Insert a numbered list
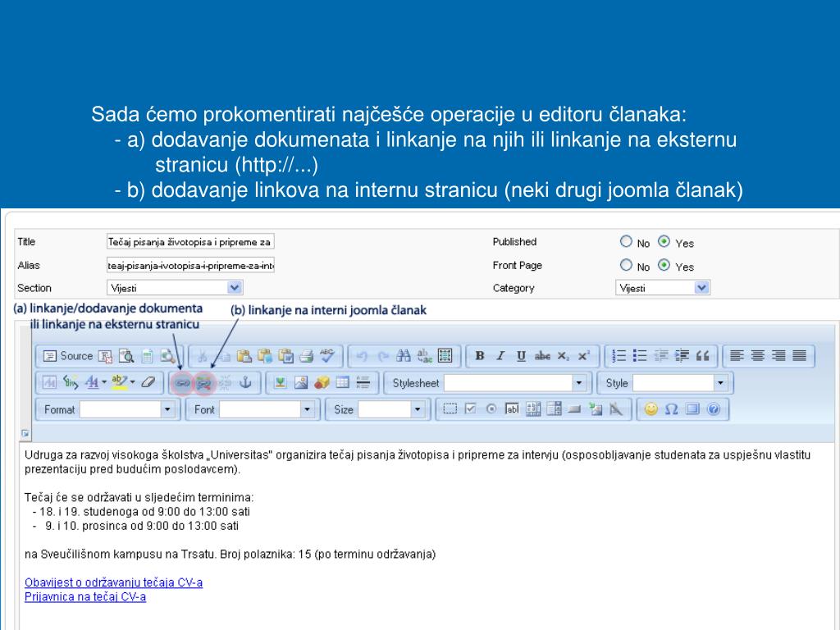The image size is (840, 630). [x=619, y=356]
